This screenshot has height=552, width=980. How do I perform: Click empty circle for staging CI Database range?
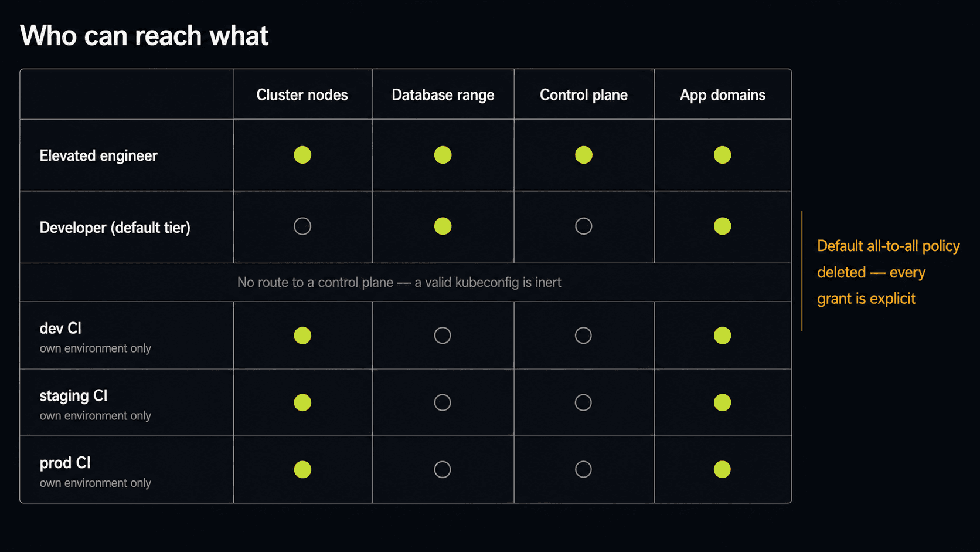(443, 402)
